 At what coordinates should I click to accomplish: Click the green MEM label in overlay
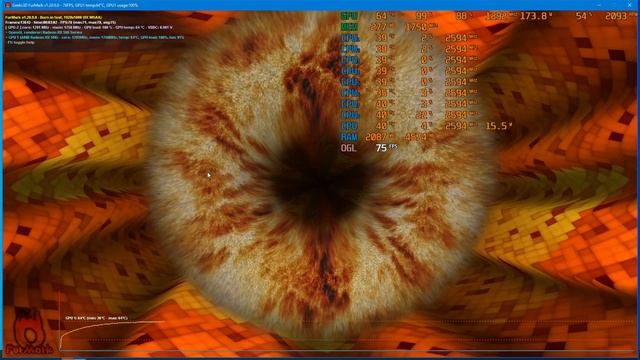tap(349, 27)
